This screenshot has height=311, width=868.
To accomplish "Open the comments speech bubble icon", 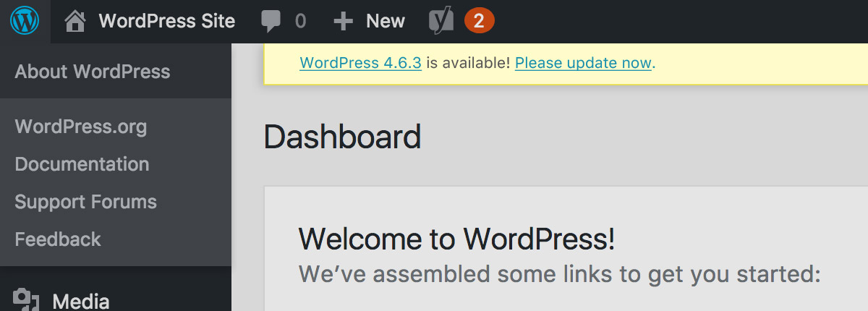I will [x=271, y=22].
